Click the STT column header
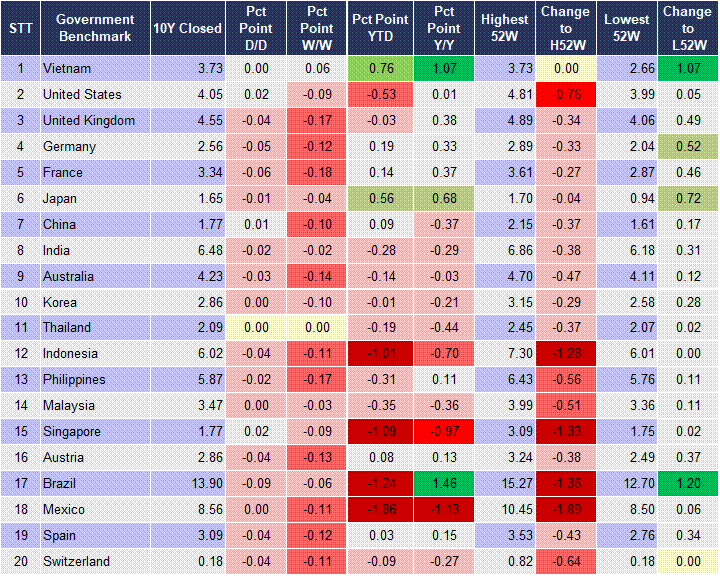Screen dimensions: 720x576 [20, 28]
